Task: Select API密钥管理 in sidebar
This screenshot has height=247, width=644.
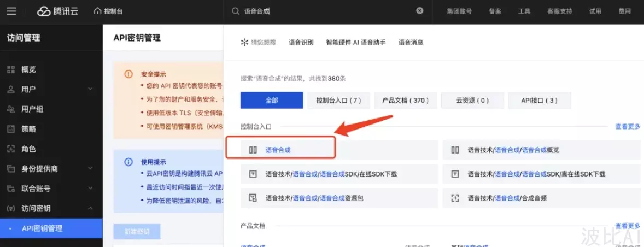Action: tap(51, 228)
